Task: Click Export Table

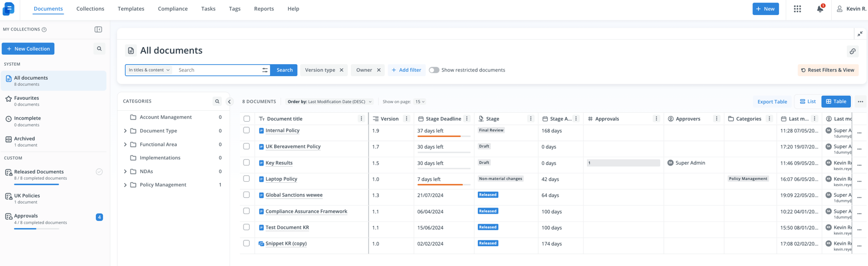Action: 772,102
